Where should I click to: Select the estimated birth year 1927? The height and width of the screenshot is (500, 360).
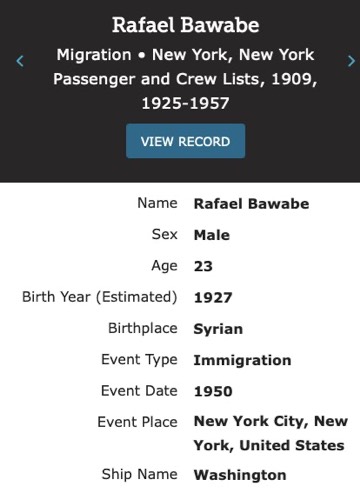[213, 298]
